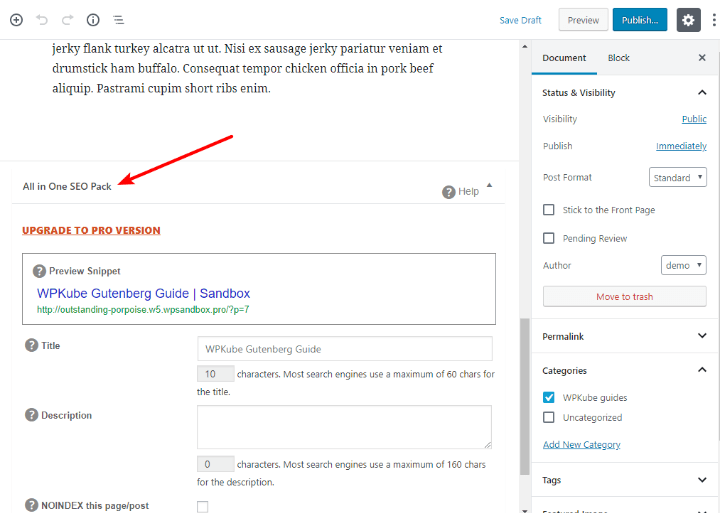This screenshot has width=720, height=513.
Task: Check Stick to the Front Page
Action: [x=549, y=210]
